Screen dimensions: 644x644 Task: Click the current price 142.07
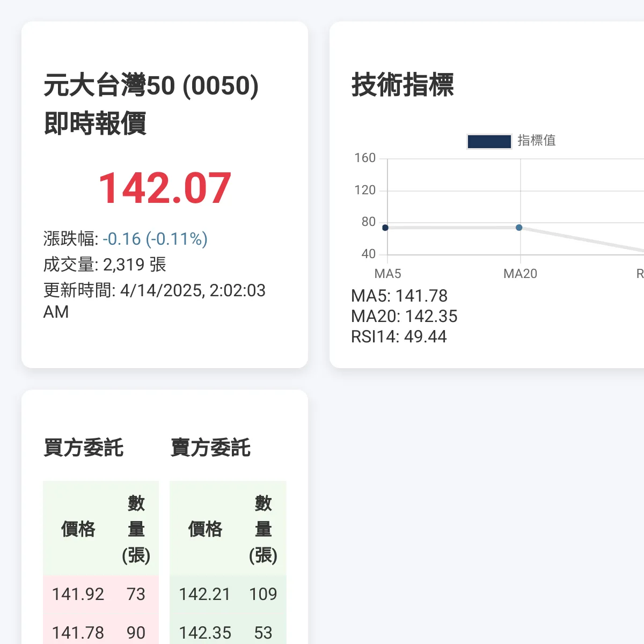(x=165, y=188)
